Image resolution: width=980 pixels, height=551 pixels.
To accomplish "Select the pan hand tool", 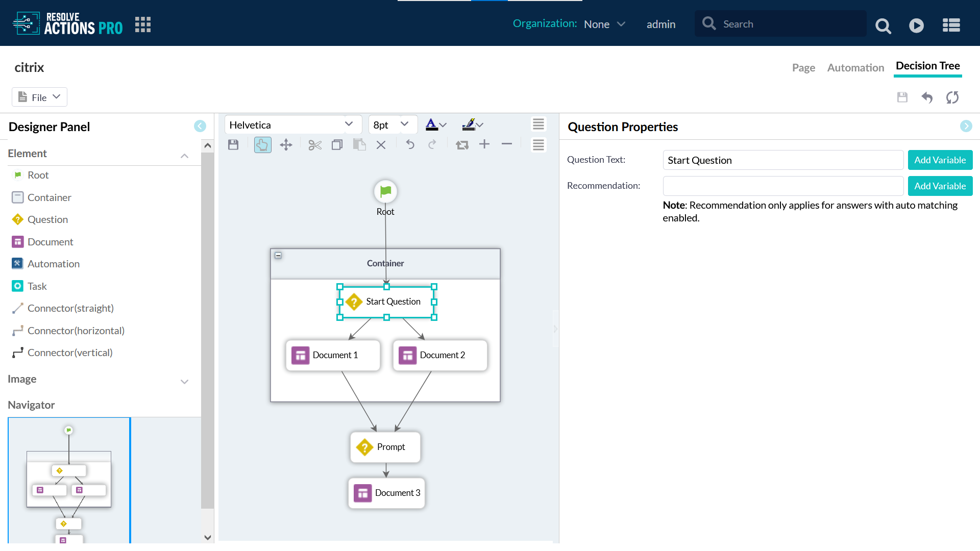I will click(x=262, y=145).
